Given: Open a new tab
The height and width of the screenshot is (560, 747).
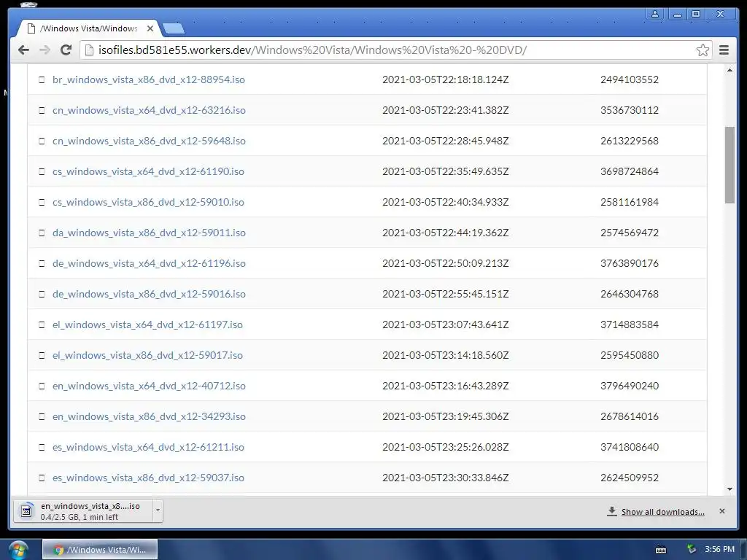Looking at the screenshot, I should (174, 29).
